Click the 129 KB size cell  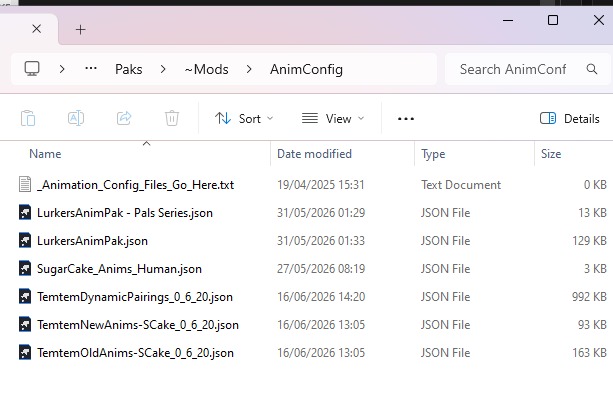point(589,241)
